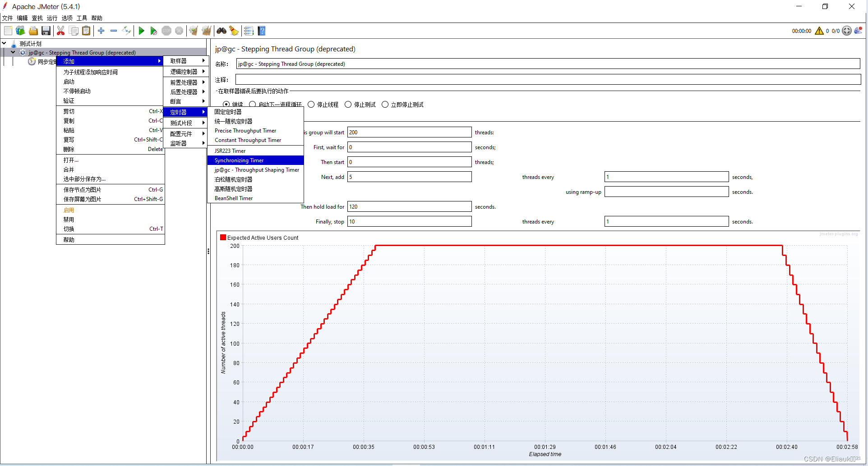Click the Toggle enable/disable icon

pyautogui.click(x=126, y=31)
